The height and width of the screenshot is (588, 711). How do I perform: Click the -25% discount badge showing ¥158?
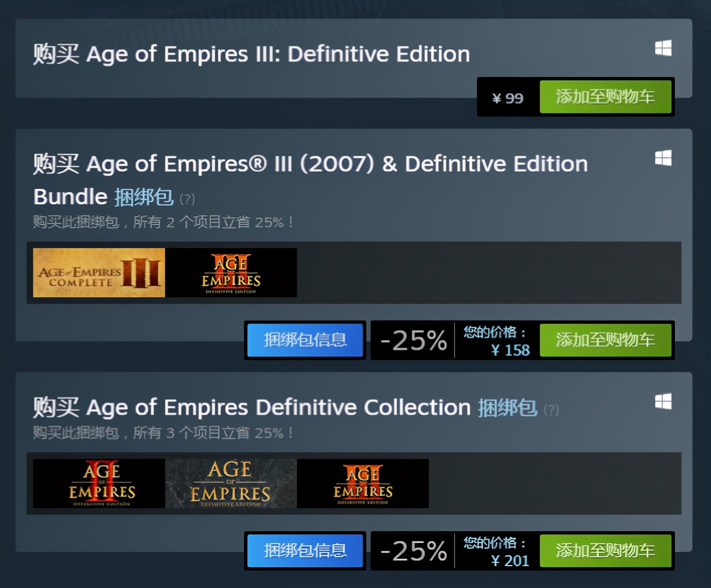[x=413, y=340]
